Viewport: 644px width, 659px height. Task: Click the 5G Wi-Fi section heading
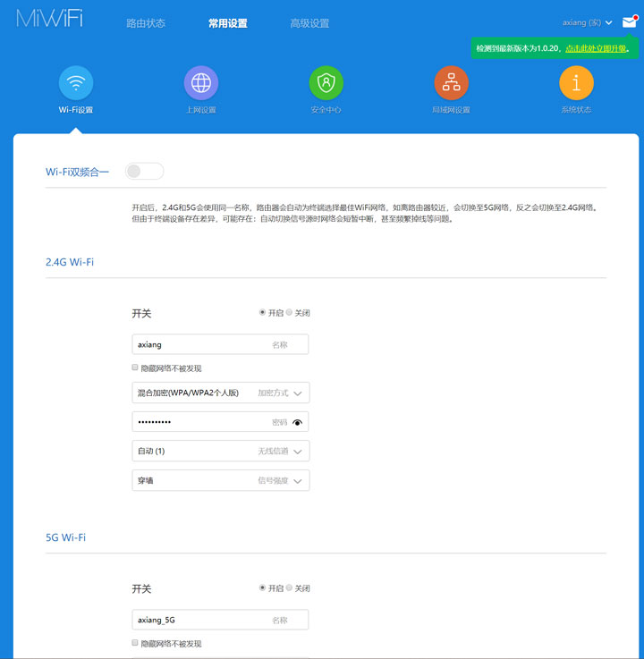[x=65, y=537]
